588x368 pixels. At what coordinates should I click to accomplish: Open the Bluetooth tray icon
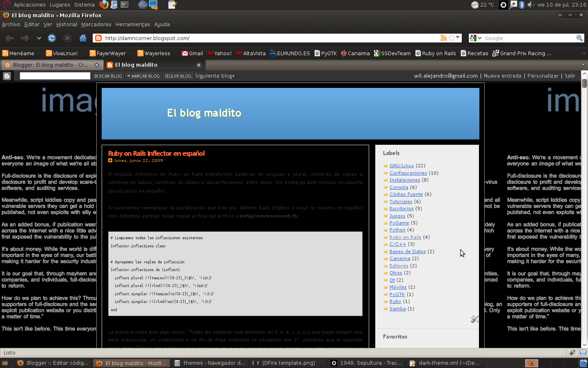(x=521, y=4)
